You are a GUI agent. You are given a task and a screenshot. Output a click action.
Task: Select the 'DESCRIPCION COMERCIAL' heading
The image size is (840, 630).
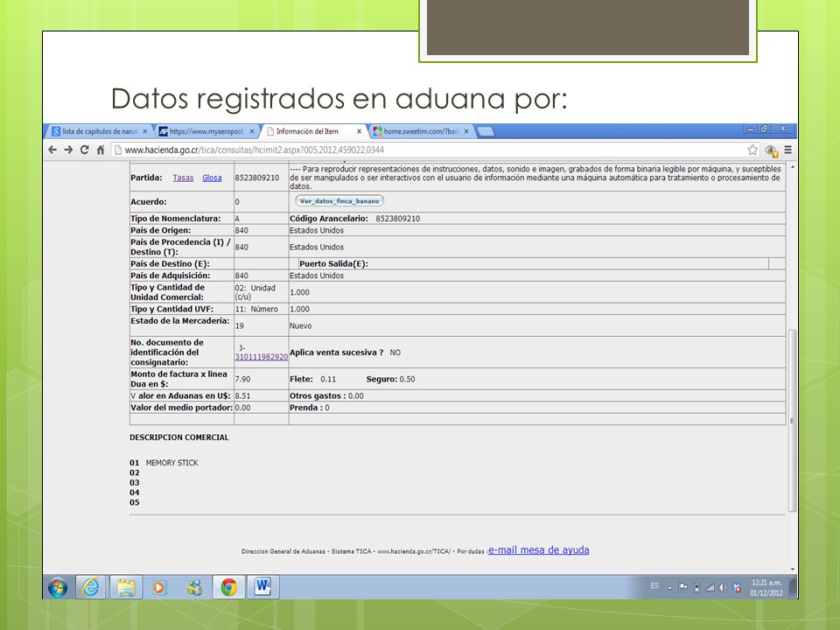[178, 437]
